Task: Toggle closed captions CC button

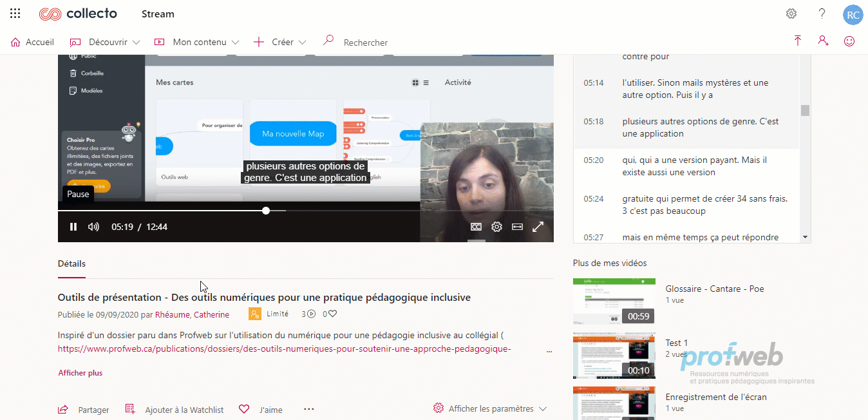Action: click(476, 227)
